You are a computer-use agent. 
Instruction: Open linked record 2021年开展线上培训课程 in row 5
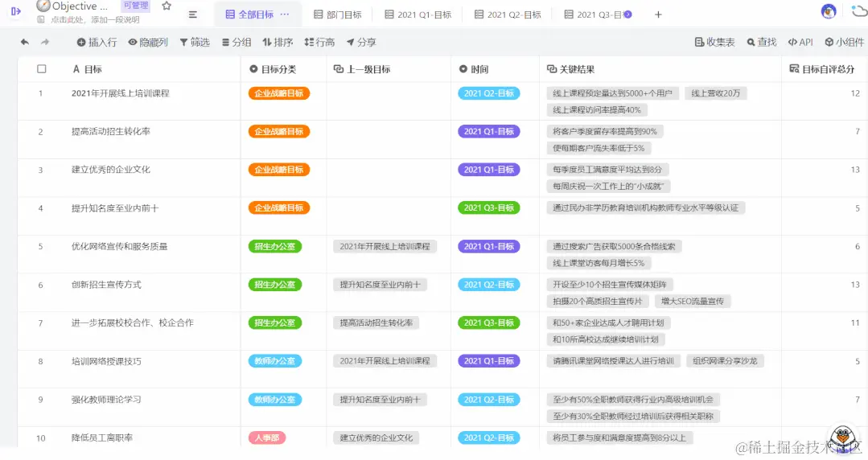point(385,246)
